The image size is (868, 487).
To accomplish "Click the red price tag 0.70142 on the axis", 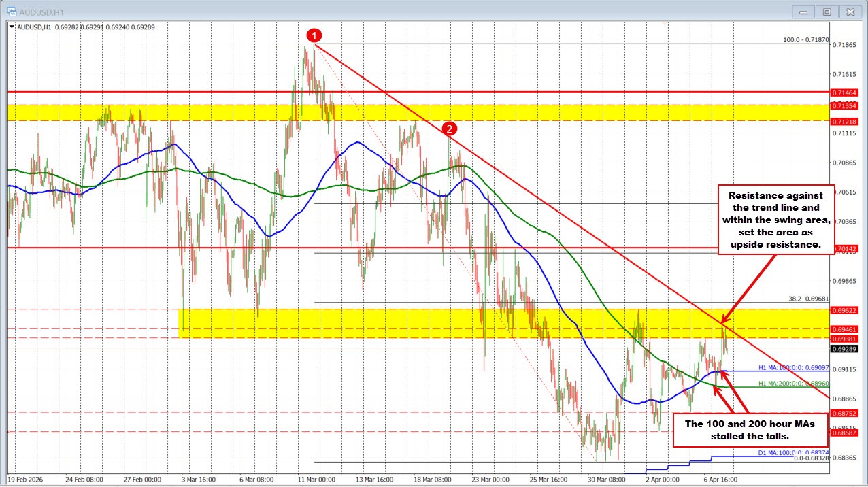I will point(845,249).
